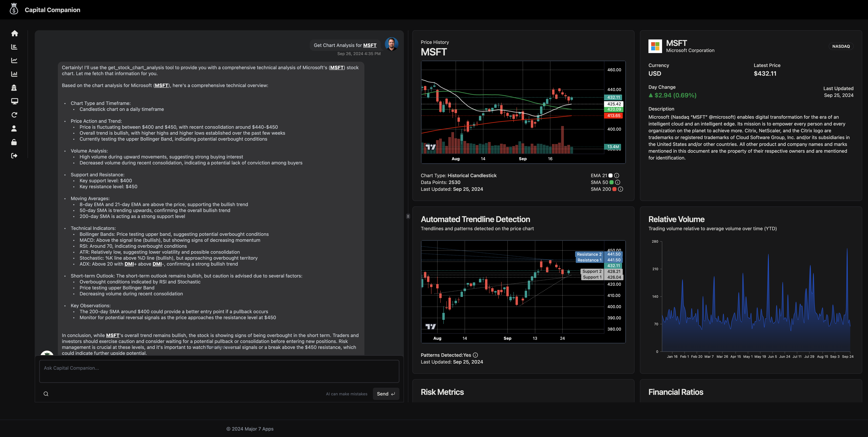Click the refresh arrow sidebar icon
This screenshot has height=437, width=868.
(x=14, y=115)
